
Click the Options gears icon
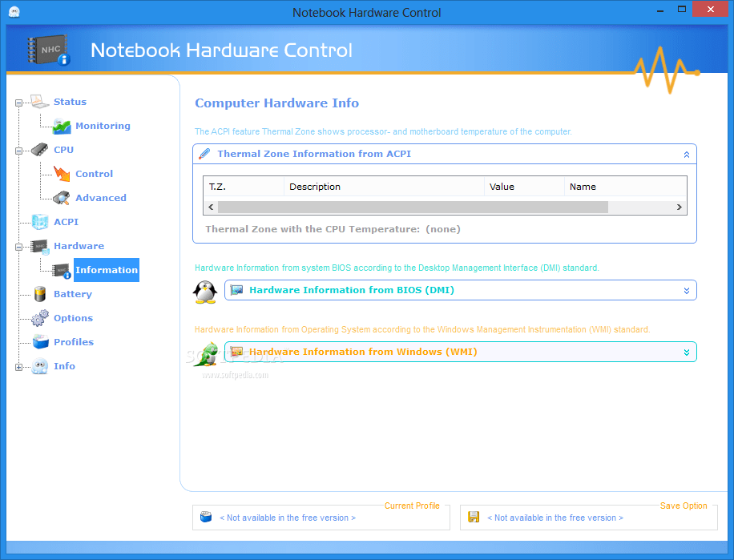point(40,318)
